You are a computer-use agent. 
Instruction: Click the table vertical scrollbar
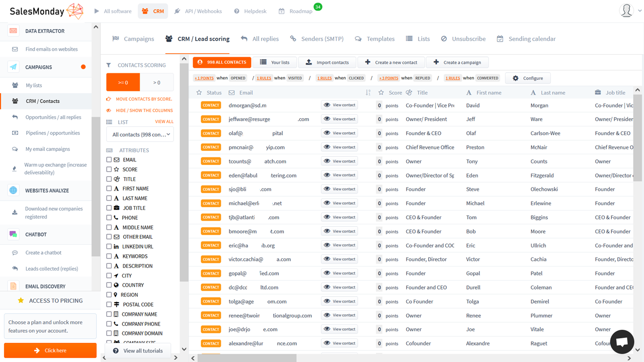click(x=637, y=138)
